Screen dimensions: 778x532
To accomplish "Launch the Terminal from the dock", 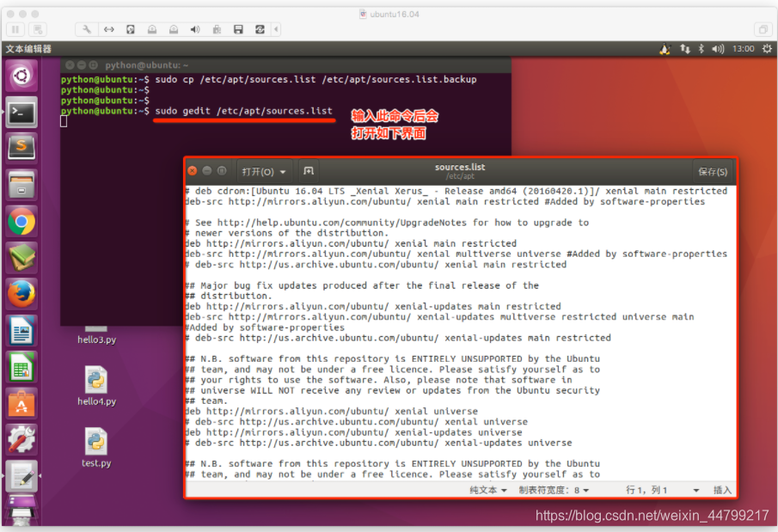I will (x=21, y=112).
